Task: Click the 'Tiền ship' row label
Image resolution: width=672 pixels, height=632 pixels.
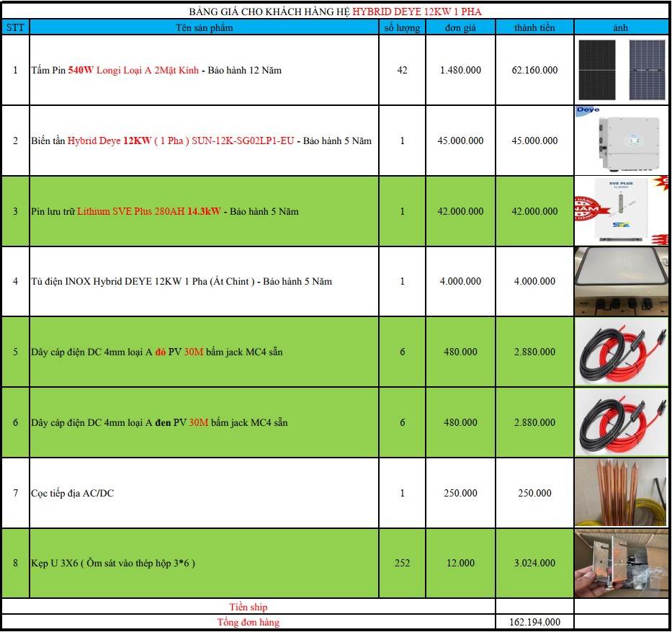Action: pyautogui.click(x=248, y=607)
